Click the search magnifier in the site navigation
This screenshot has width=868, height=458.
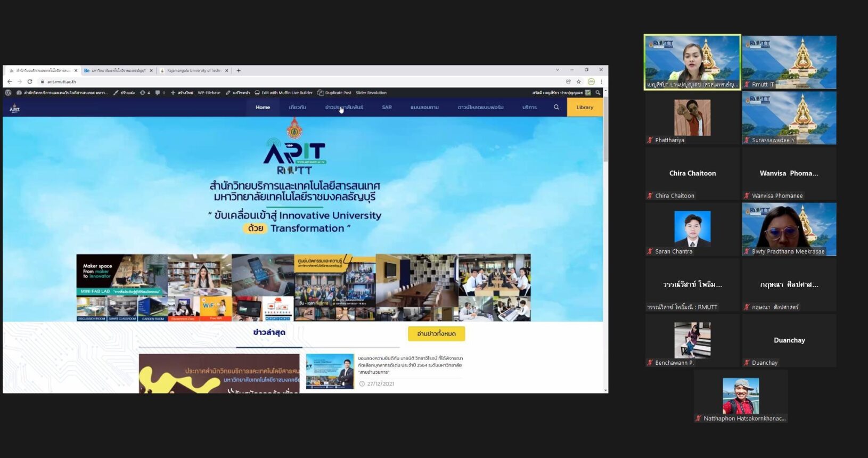click(x=556, y=107)
